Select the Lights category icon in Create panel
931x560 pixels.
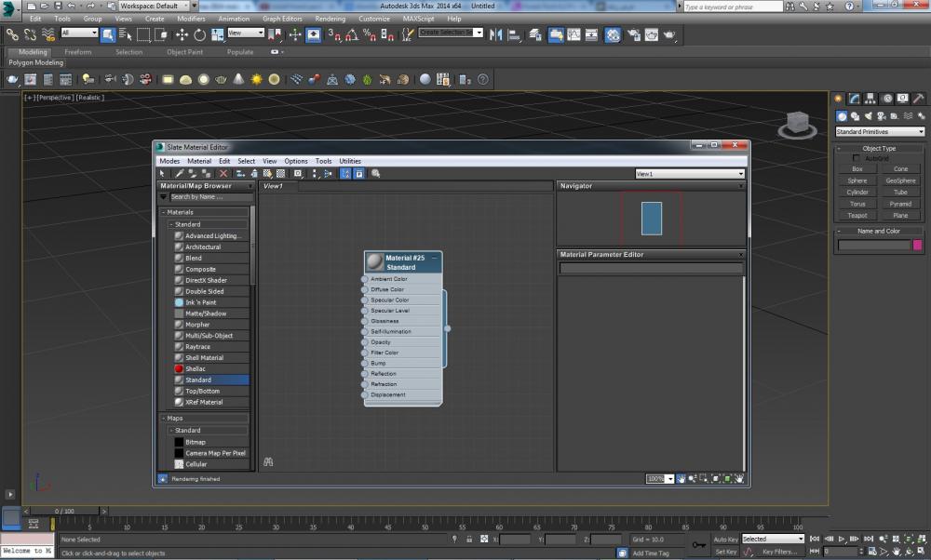coord(869,116)
